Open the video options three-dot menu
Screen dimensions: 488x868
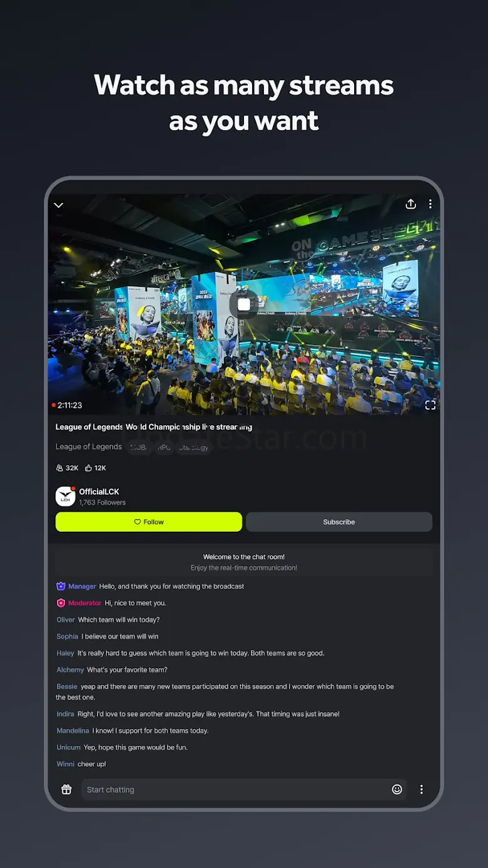coord(430,204)
